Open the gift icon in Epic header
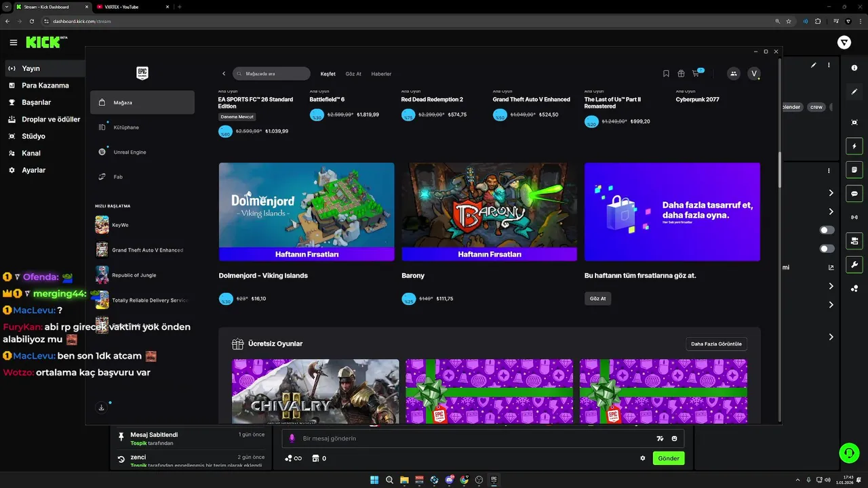The width and height of the screenshot is (868, 488). (x=681, y=73)
